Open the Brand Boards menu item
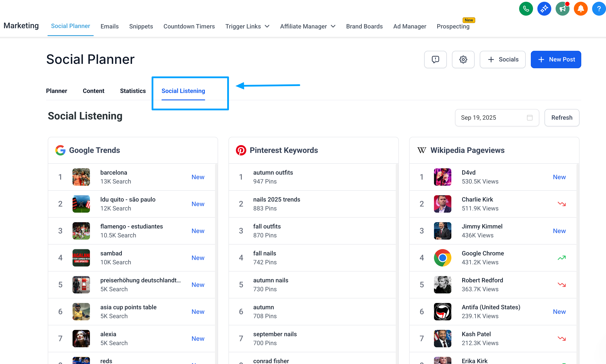The image size is (606, 364). 364,26
